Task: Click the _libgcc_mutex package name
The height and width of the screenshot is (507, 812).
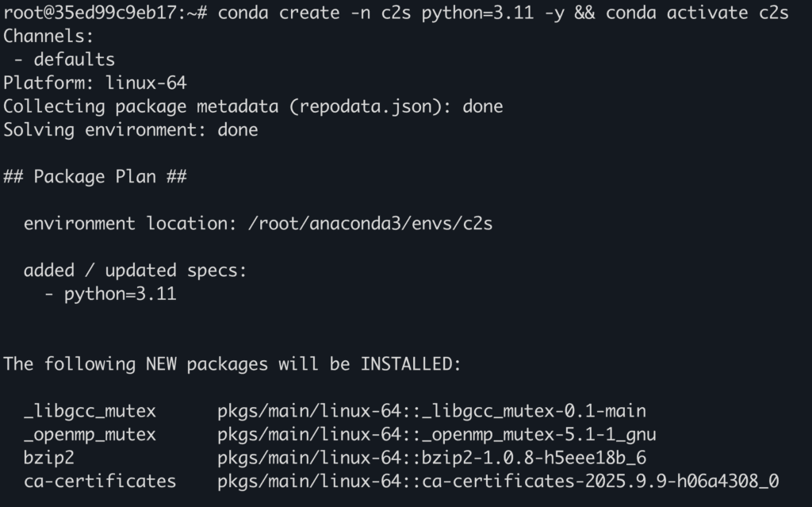Action: point(90,411)
